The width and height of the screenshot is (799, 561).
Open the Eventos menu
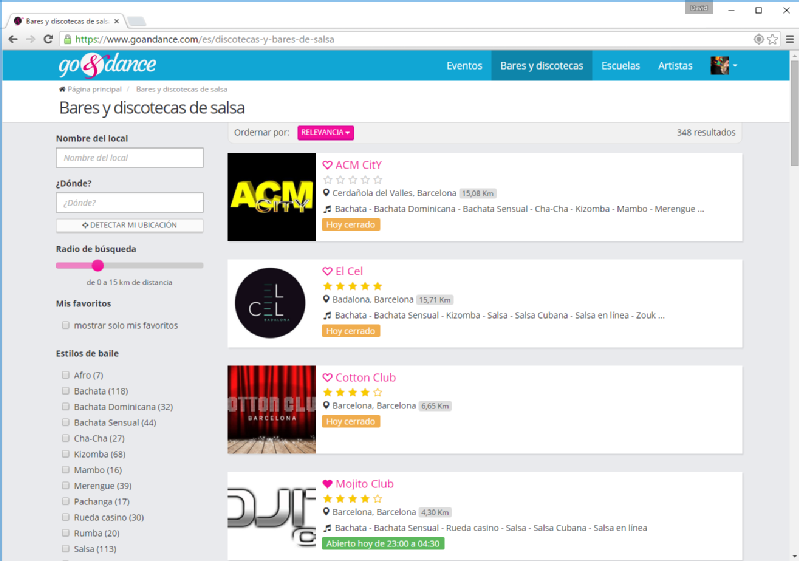464,66
